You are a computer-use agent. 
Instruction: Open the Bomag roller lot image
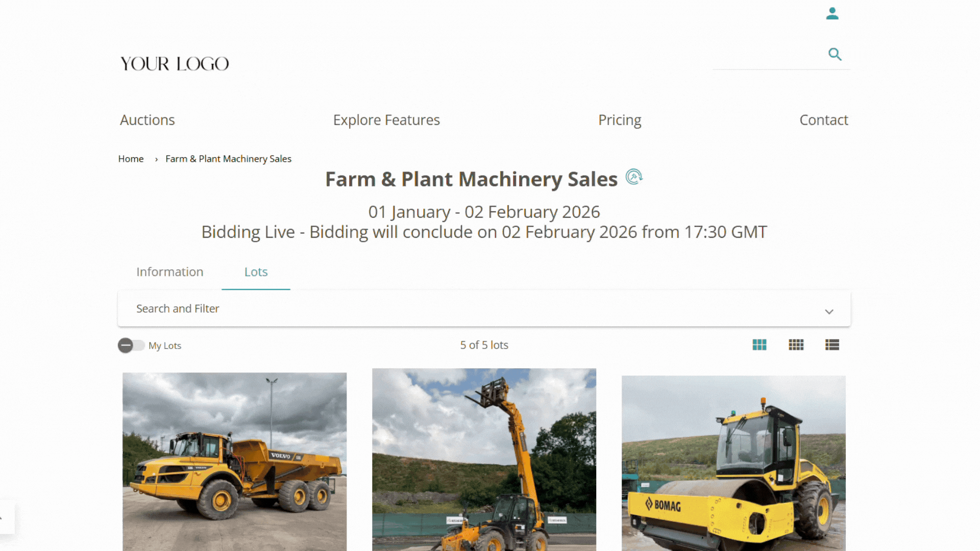(x=733, y=463)
